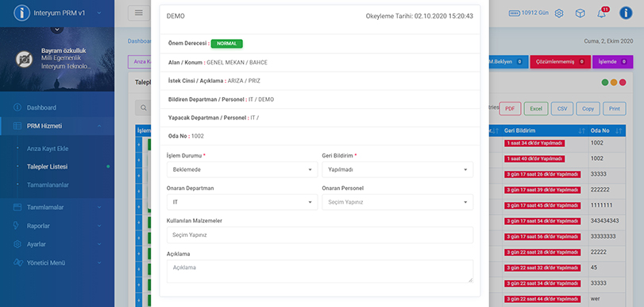
Task: Click the blue info profile icon
Action: click(626, 14)
